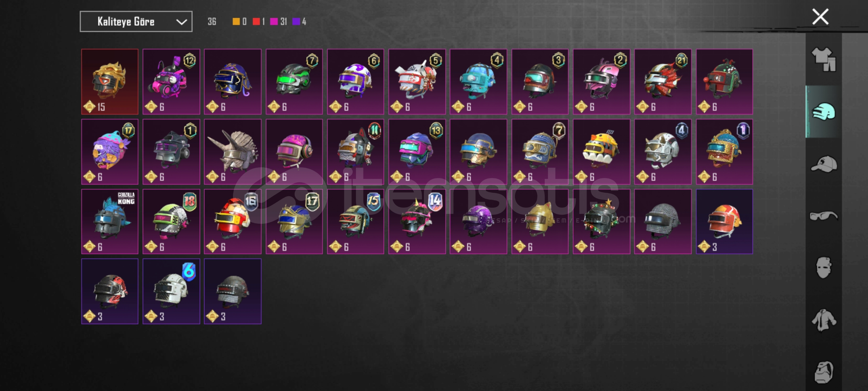Filter by yellow quality swatch showing 0
The width and height of the screenshot is (868, 391).
pyautogui.click(x=239, y=22)
